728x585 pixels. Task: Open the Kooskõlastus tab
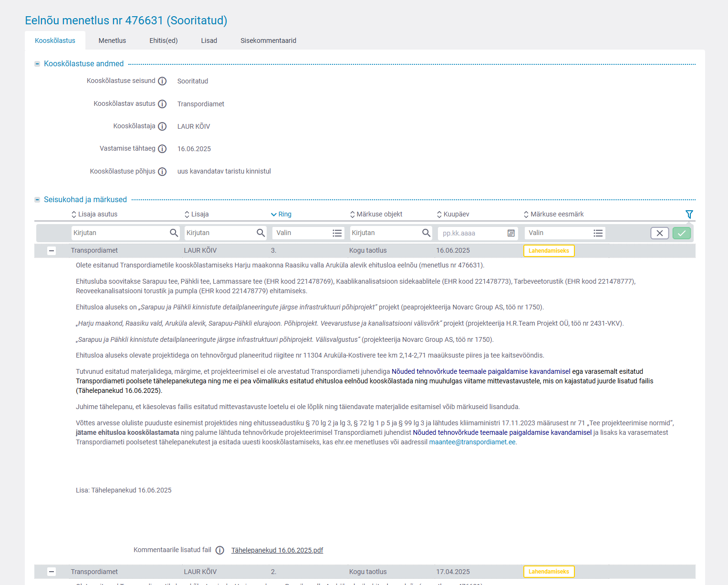(55, 41)
